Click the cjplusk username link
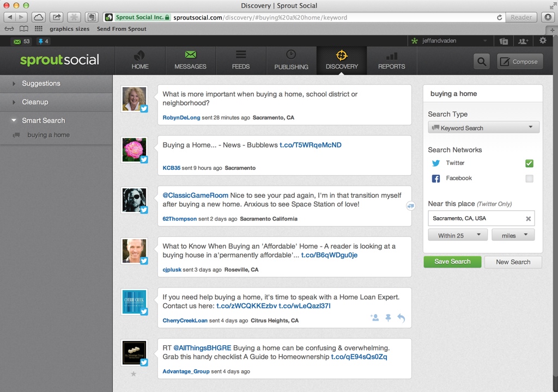The width and height of the screenshot is (558, 392). (x=172, y=269)
